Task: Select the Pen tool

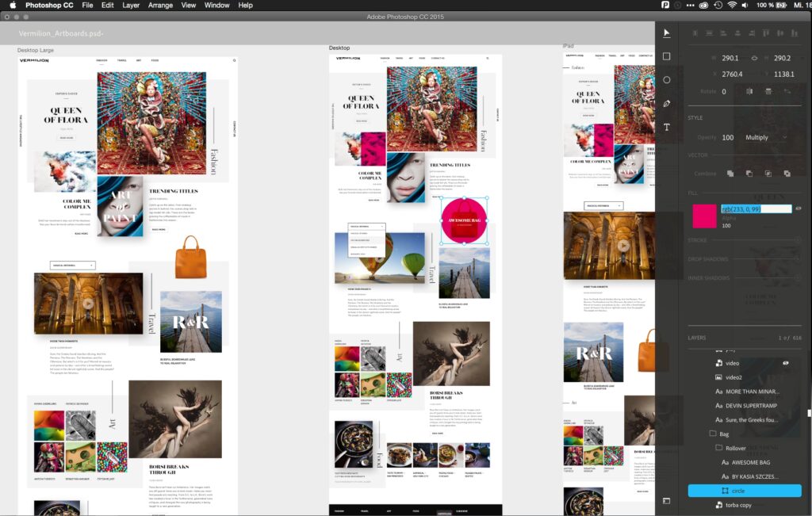Action: pos(666,104)
